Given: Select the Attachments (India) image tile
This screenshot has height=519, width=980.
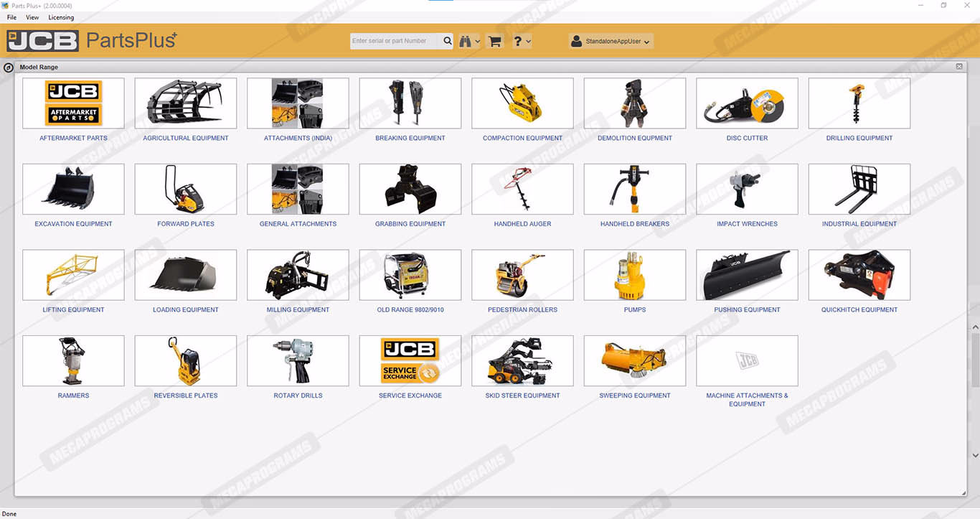Looking at the screenshot, I should pyautogui.click(x=298, y=103).
